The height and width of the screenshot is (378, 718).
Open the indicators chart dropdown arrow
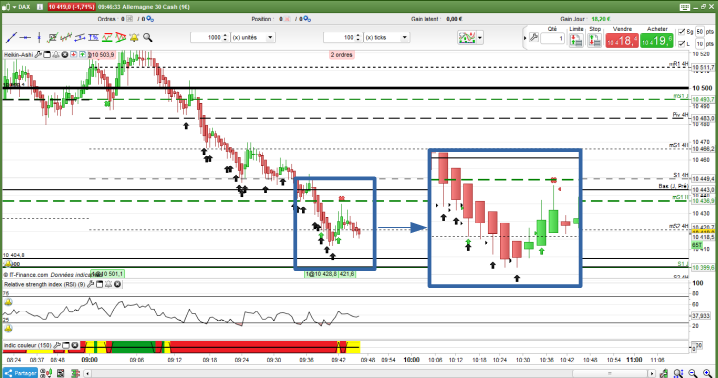click(479, 38)
